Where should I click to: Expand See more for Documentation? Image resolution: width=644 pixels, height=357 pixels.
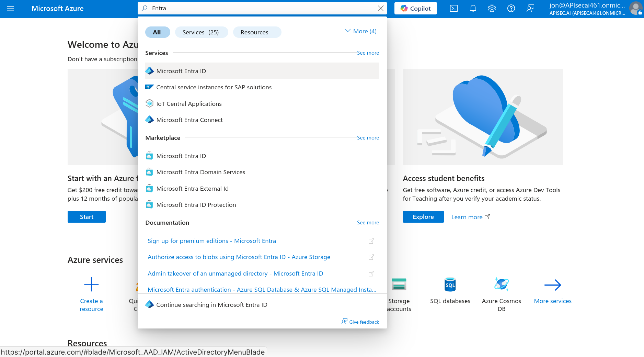tap(368, 223)
